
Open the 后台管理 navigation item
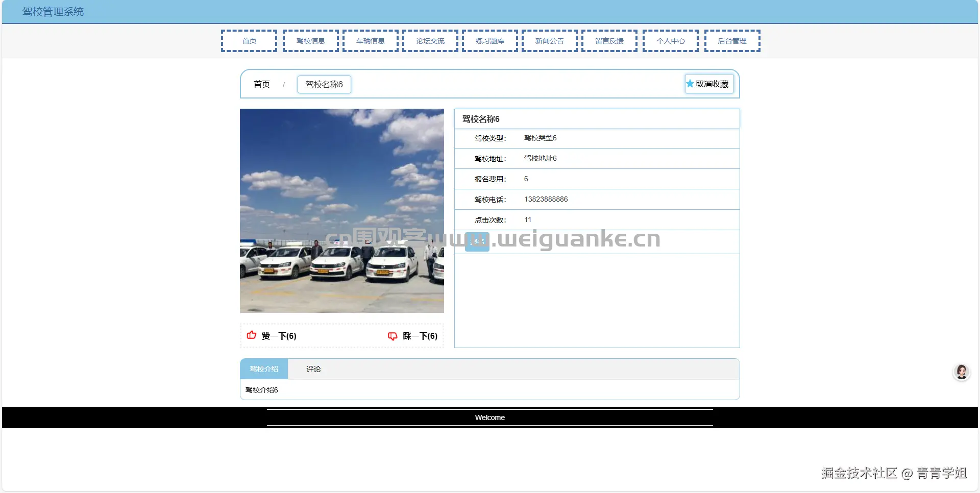tap(732, 41)
